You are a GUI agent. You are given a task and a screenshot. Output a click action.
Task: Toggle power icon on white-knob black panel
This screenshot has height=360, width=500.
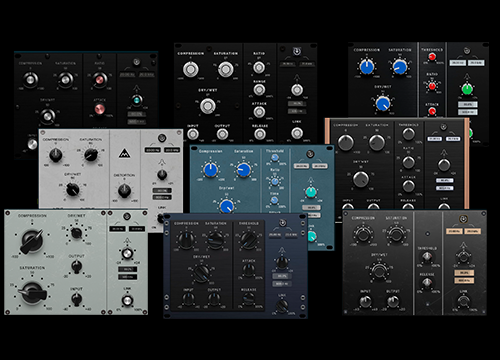[297, 52]
